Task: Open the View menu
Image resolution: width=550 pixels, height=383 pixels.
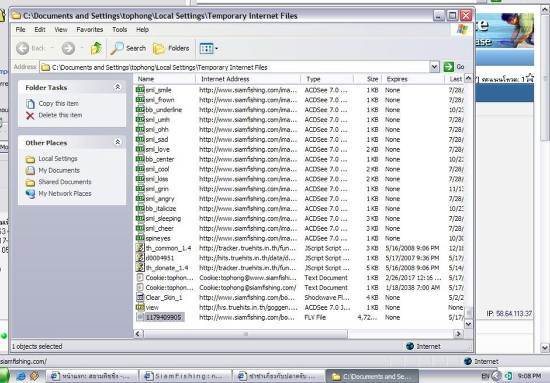Action: pos(61,29)
